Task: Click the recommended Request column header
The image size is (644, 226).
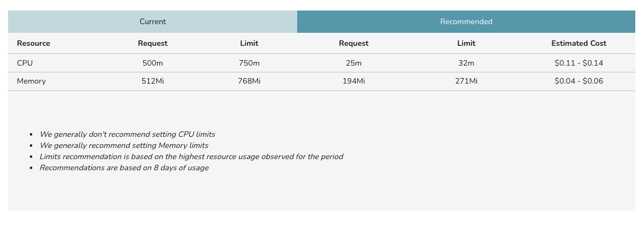Action: pyautogui.click(x=354, y=43)
